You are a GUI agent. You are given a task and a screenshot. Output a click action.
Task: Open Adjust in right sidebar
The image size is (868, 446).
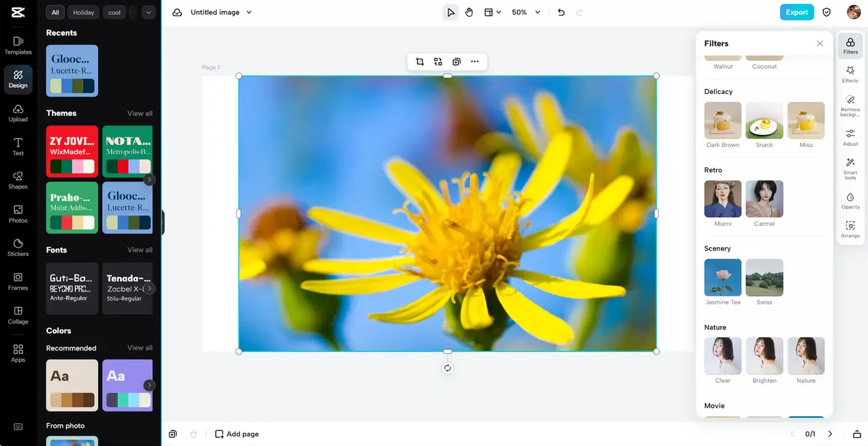[x=850, y=138]
